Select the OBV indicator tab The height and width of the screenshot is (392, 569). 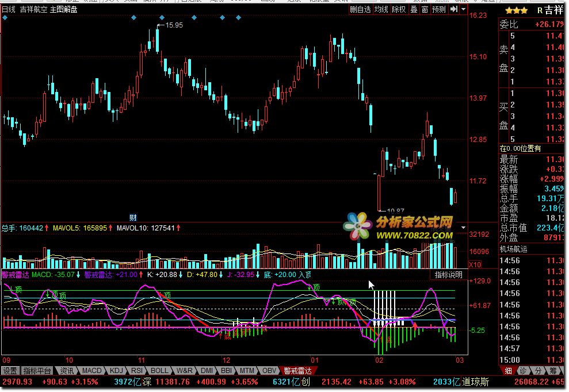click(x=269, y=371)
